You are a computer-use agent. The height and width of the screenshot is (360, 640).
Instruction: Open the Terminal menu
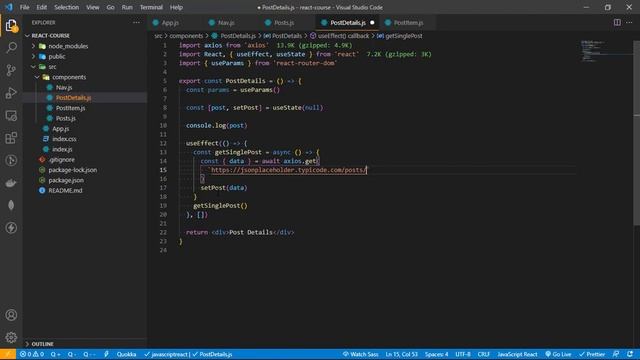pos(151,7)
